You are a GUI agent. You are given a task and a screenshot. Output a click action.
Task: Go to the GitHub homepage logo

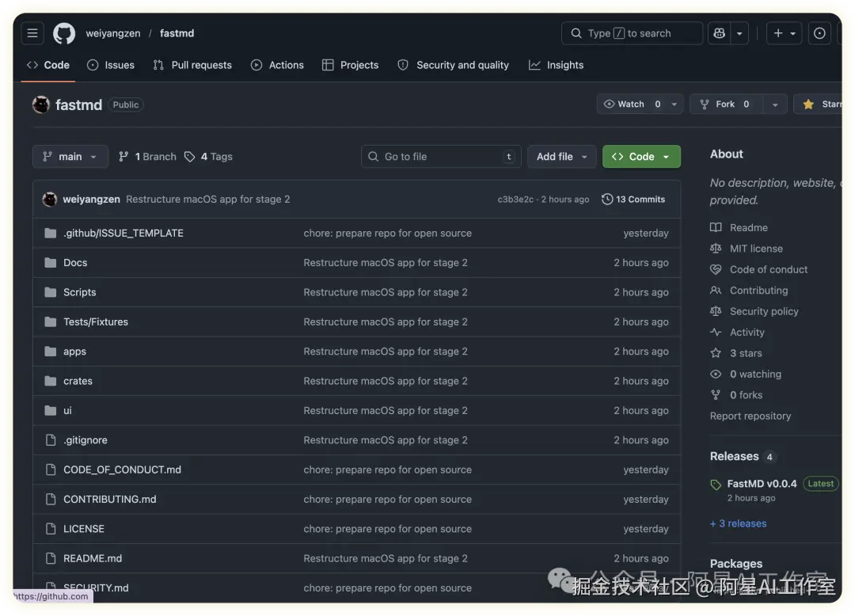(x=64, y=33)
